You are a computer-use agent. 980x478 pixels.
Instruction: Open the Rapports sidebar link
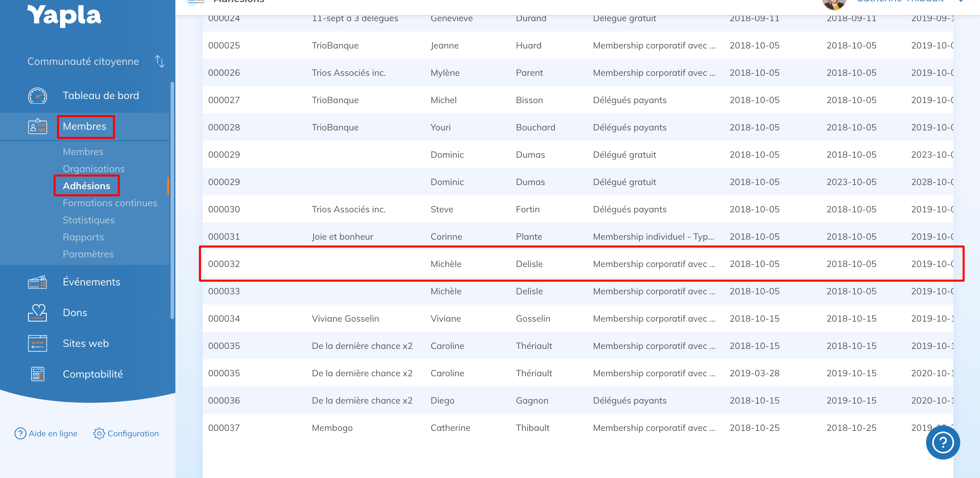[x=83, y=237]
